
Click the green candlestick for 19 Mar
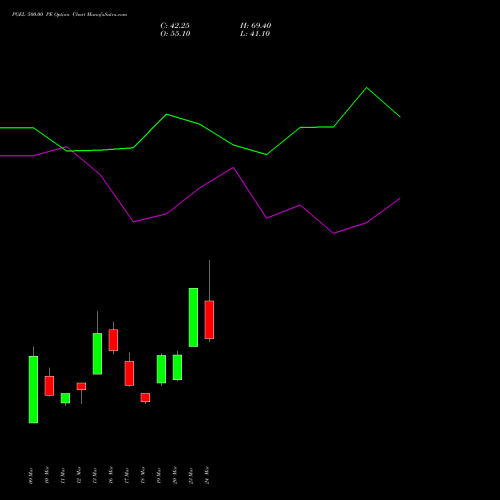[x=161, y=369]
